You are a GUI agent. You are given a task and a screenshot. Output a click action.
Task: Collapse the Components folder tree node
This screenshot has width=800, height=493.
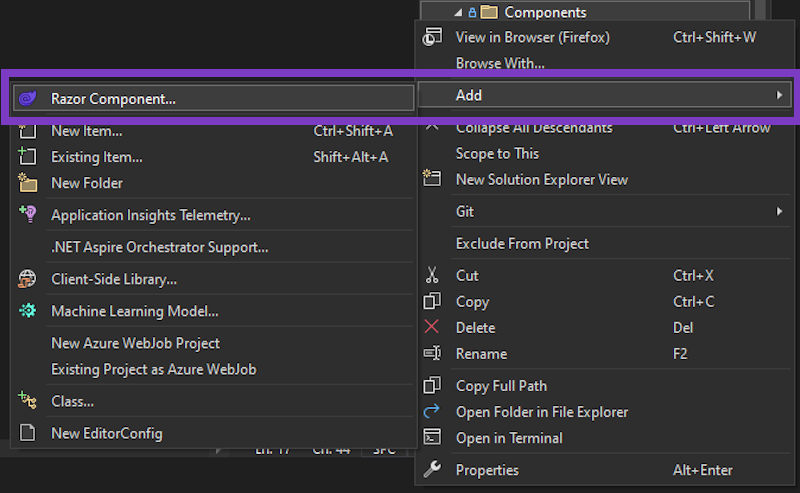459,13
